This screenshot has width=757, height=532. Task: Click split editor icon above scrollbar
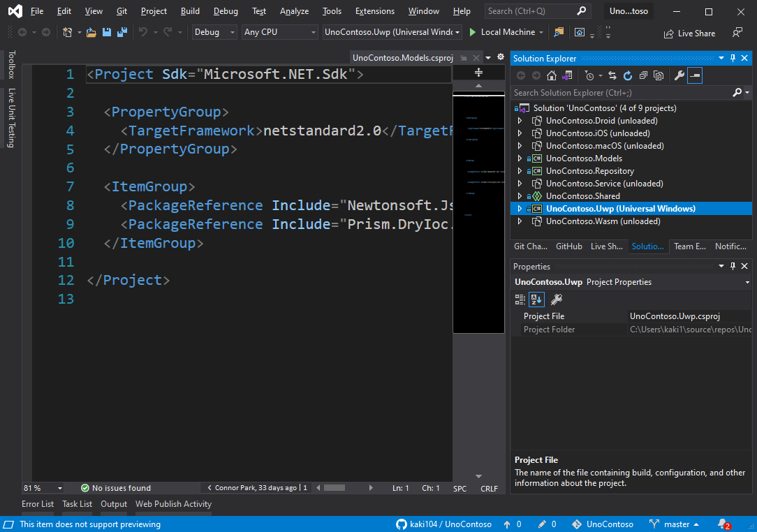[x=478, y=73]
